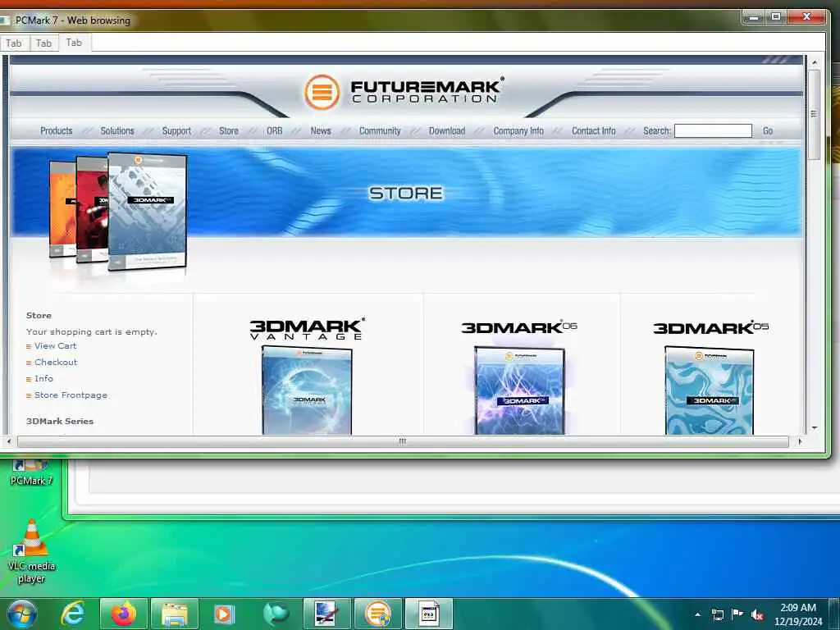Open the Products menu
The image size is (840, 630).
57,130
